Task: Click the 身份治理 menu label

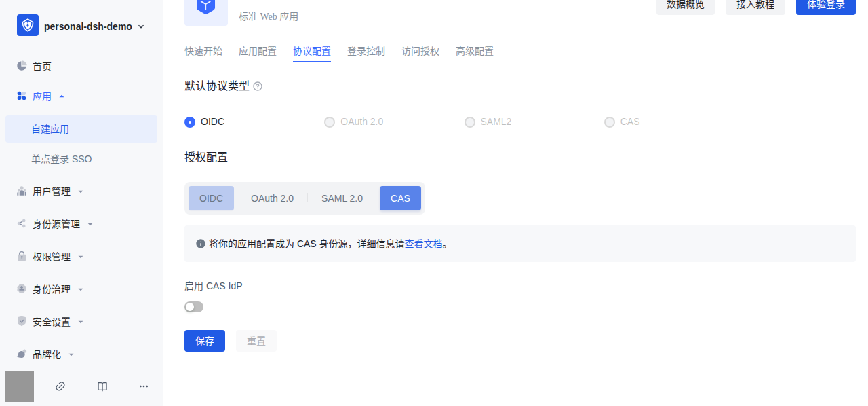Action: (x=52, y=289)
